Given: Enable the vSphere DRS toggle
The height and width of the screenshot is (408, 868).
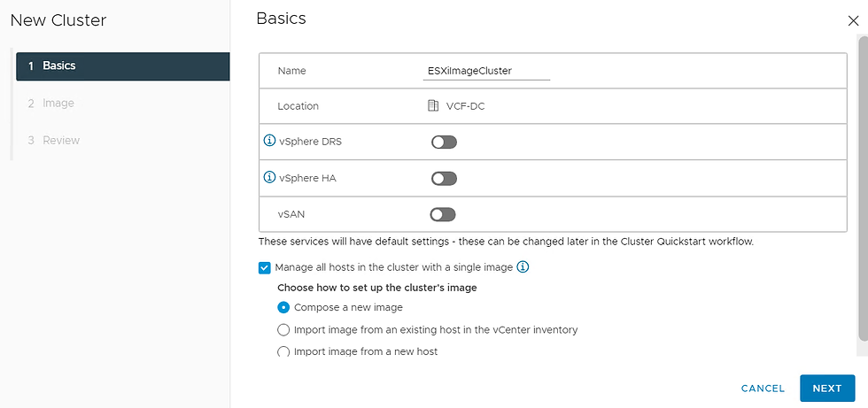Looking at the screenshot, I should (x=444, y=142).
